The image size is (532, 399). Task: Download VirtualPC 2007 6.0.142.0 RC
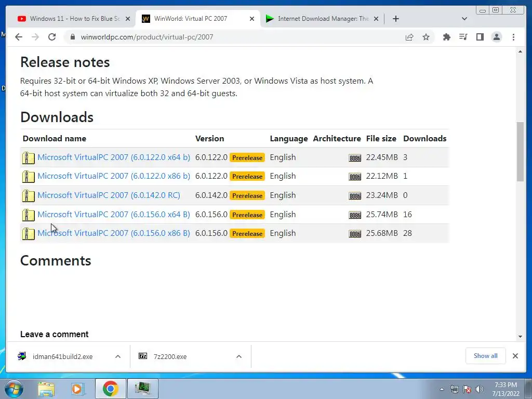[109, 195]
